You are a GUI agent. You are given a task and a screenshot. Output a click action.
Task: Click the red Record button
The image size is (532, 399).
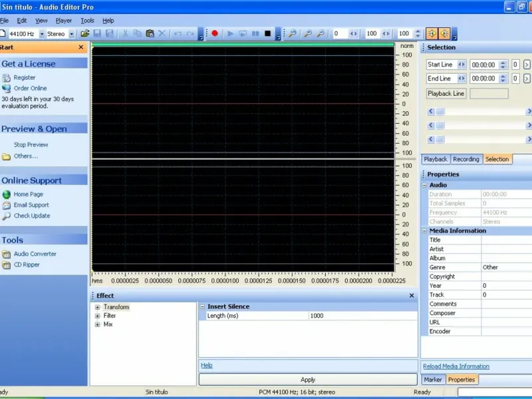pyautogui.click(x=215, y=33)
